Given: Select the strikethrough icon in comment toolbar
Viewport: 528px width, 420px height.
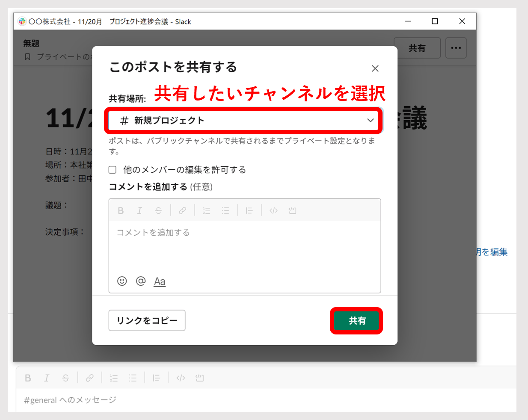Looking at the screenshot, I should [158, 210].
